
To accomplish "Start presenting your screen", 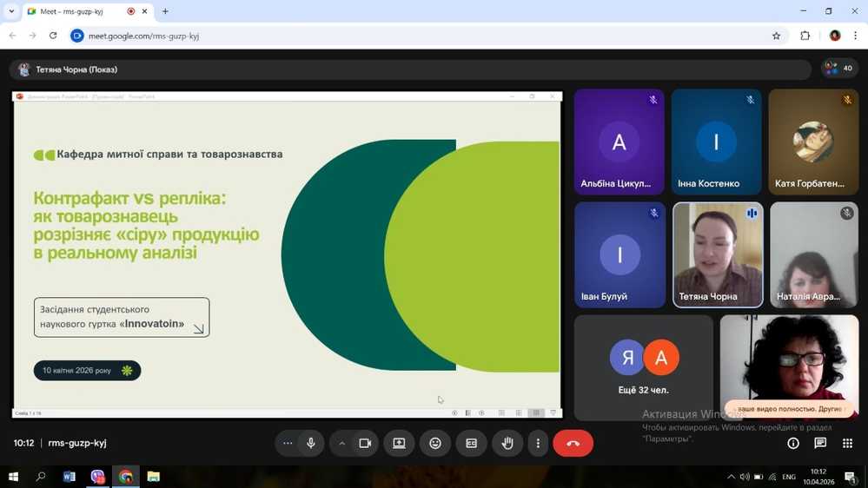I will (x=399, y=443).
